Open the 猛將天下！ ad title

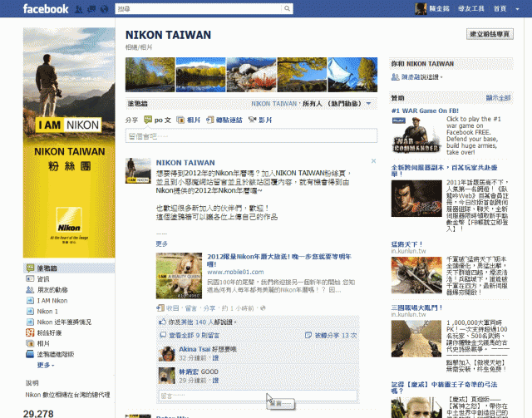[x=406, y=244]
